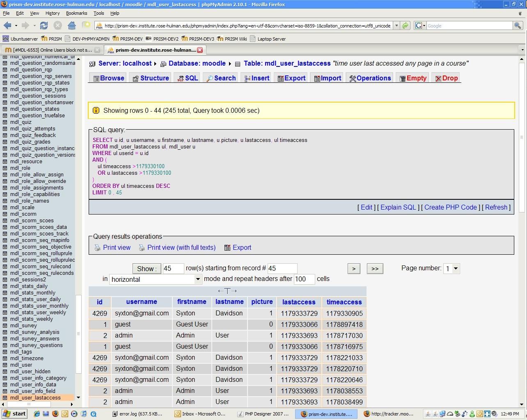527x420 pixels.
Task: Switch to error.log taskbar window
Action: (x=138, y=414)
